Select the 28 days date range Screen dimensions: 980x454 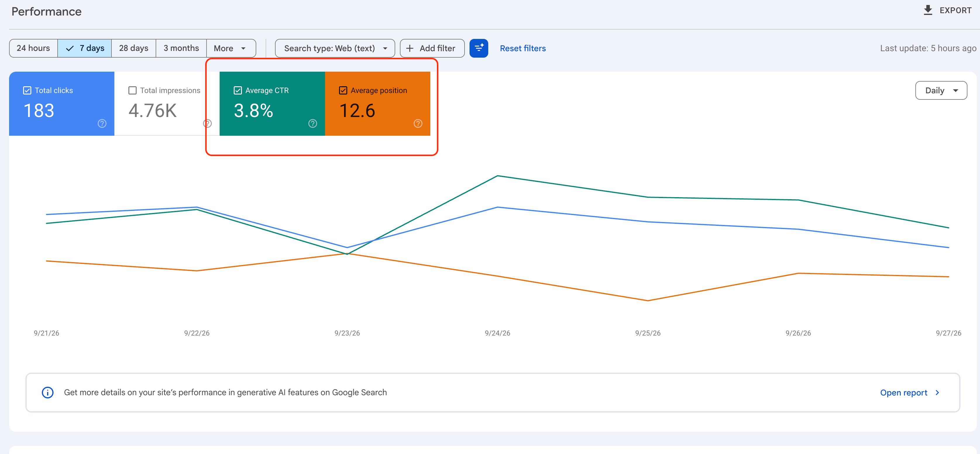pos(133,48)
